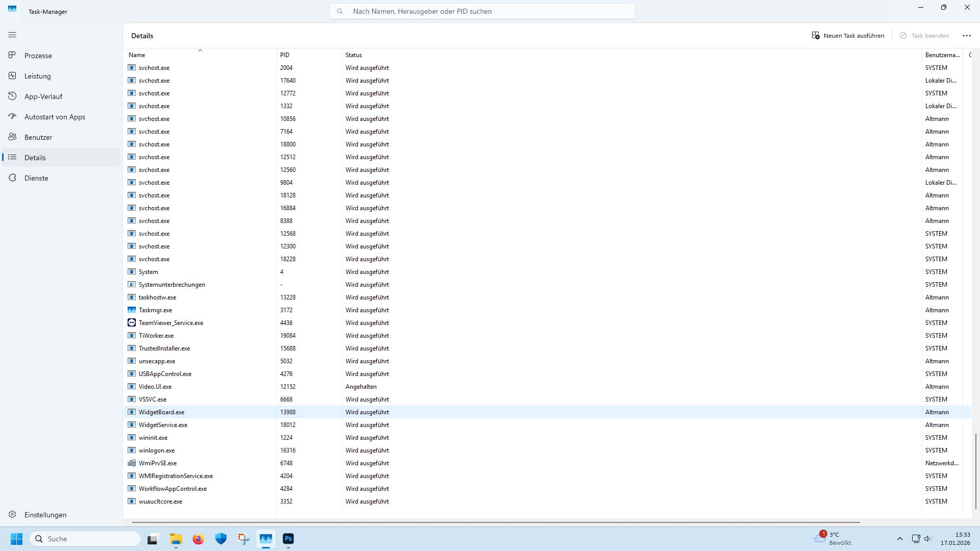
Task: Focus the process search field
Action: point(482,11)
